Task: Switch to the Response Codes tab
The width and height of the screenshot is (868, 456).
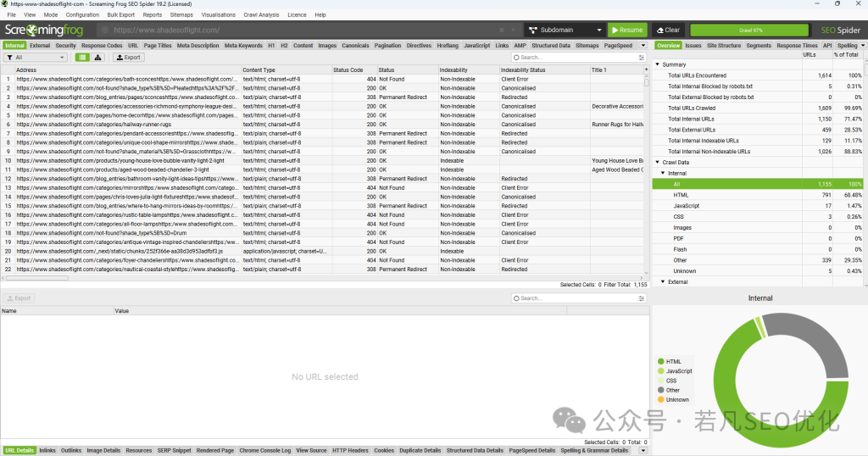Action: click(x=102, y=46)
